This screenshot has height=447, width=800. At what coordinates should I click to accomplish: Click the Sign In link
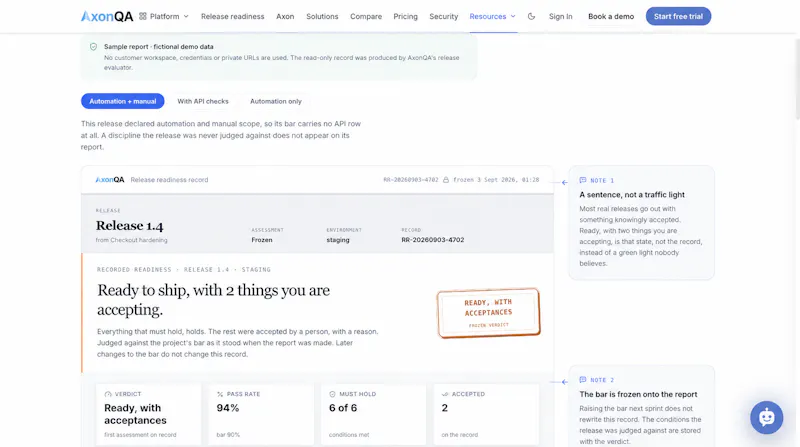(x=560, y=16)
